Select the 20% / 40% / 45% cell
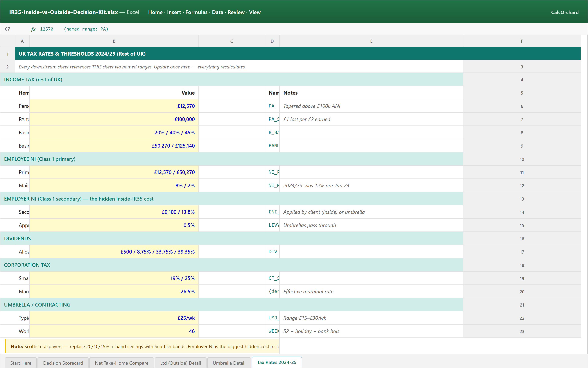Screen dimensions: 588x368 pyautogui.click(x=114, y=132)
